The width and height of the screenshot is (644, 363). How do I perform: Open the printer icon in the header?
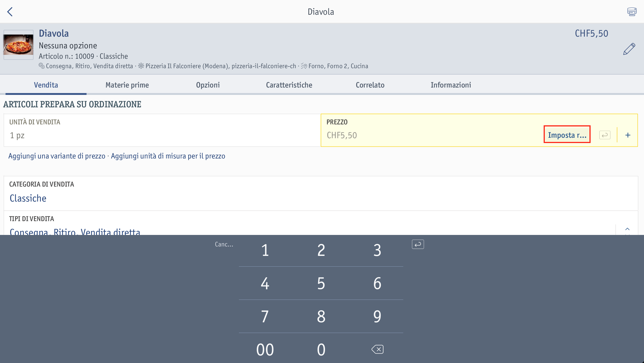[632, 12]
